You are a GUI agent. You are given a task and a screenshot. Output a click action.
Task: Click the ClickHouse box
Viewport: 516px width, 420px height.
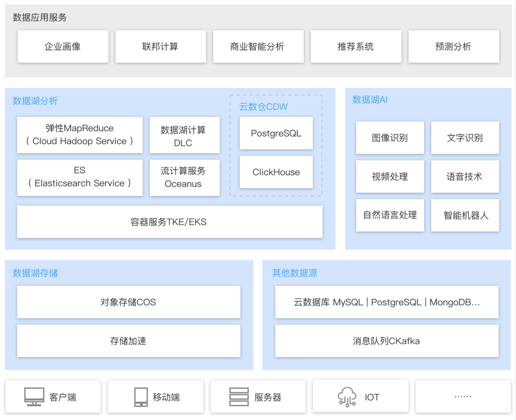pos(276,172)
